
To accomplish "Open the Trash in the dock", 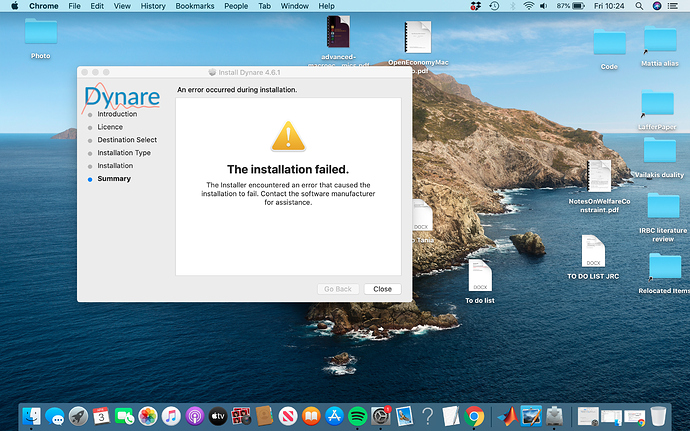I will pos(658,416).
